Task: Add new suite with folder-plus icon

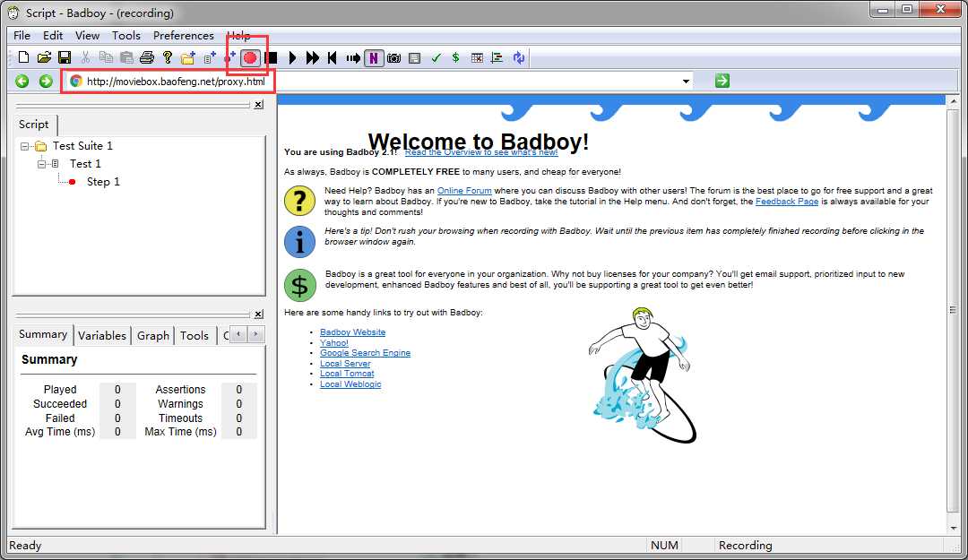Action: [188, 57]
